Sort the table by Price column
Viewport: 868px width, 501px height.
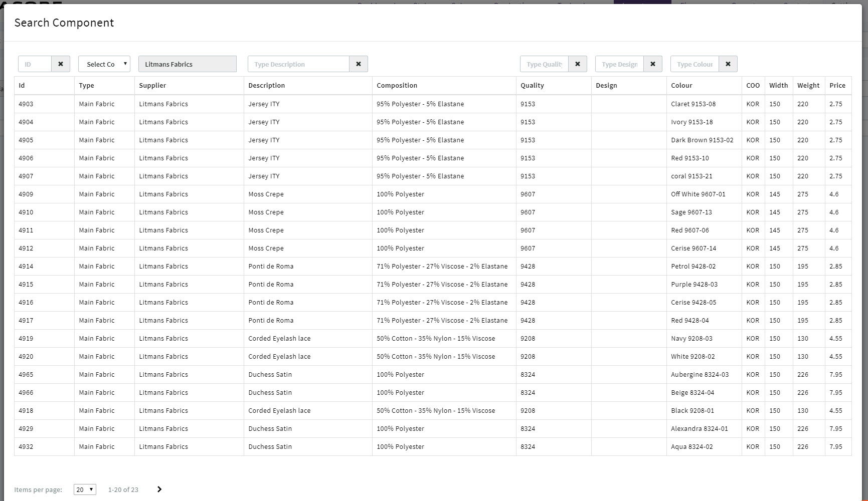click(837, 85)
